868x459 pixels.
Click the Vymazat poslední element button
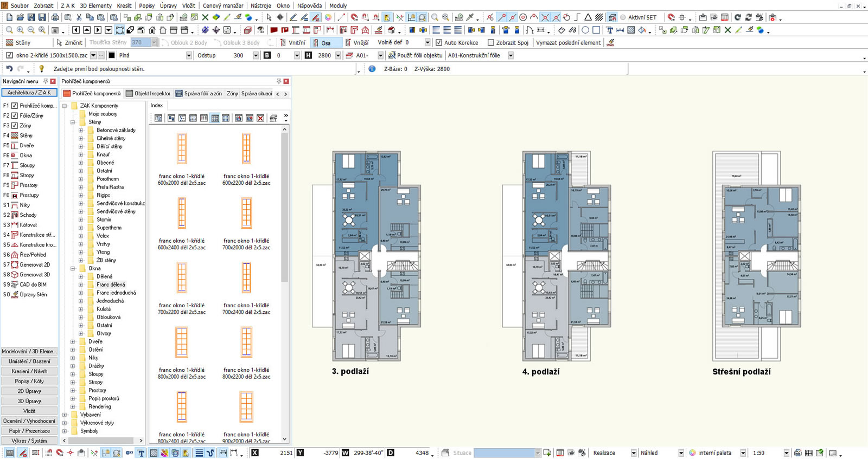click(x=568, y=43)
